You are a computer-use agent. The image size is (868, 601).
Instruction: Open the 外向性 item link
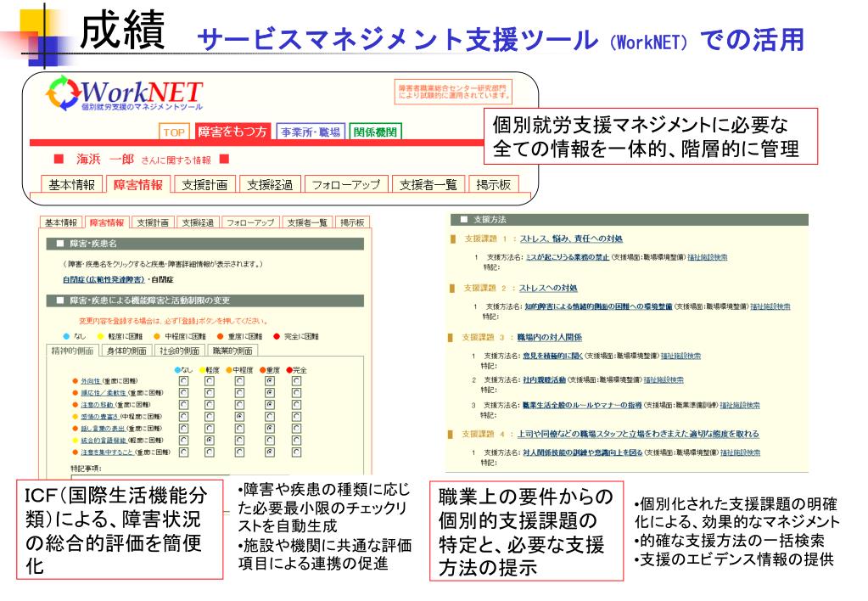tap(90, 381)
